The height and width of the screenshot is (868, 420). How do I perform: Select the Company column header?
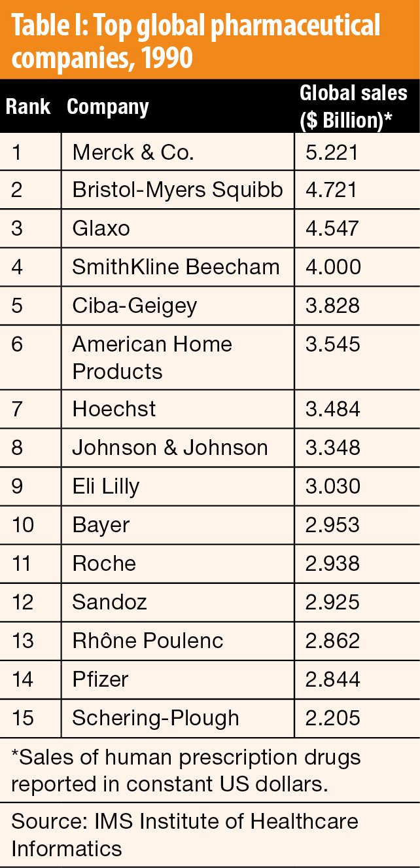coord(108,107)
